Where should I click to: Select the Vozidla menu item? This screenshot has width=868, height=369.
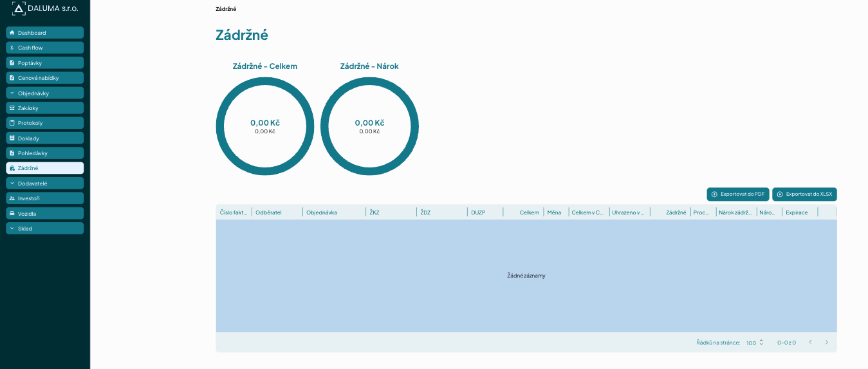coord(45,213)
